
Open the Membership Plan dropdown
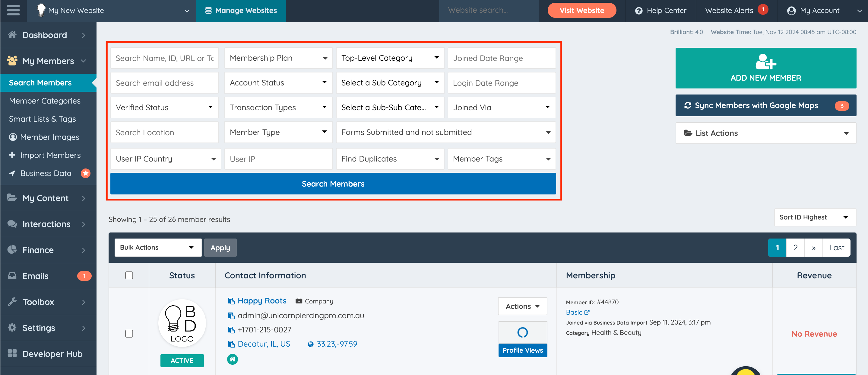[x=278, y=58]
